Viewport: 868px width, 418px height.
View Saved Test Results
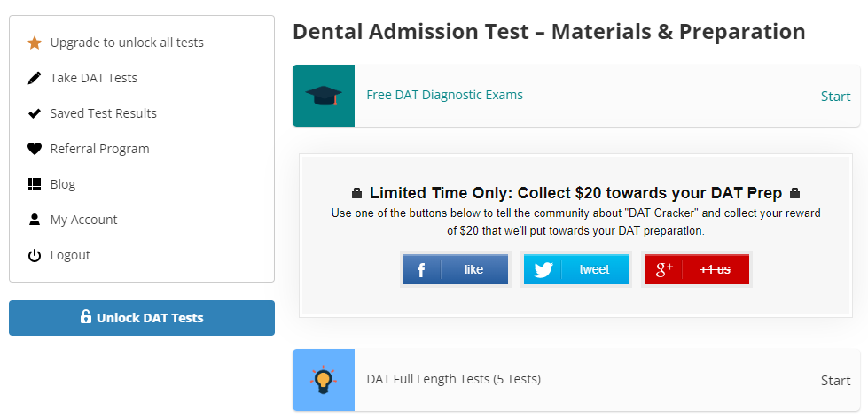104,113
